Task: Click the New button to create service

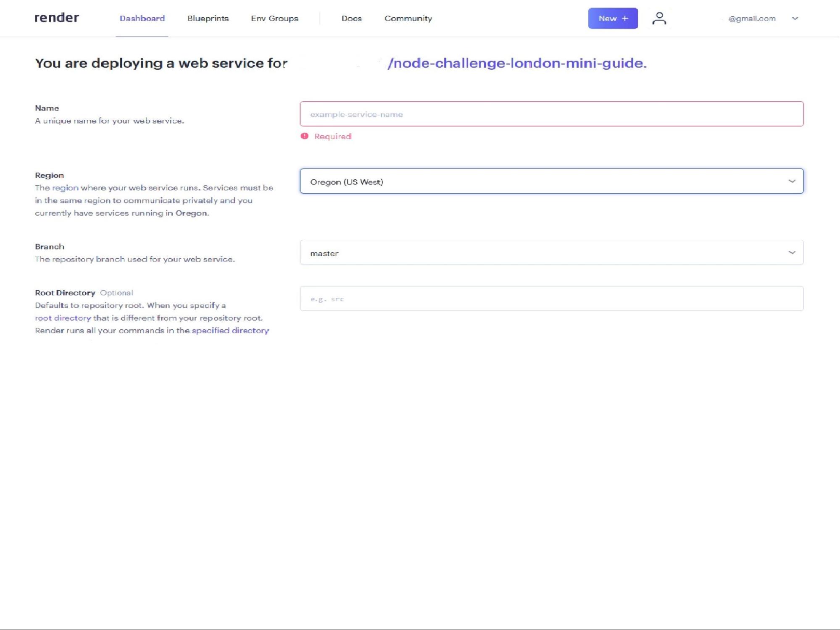Action: coord(612,18)
